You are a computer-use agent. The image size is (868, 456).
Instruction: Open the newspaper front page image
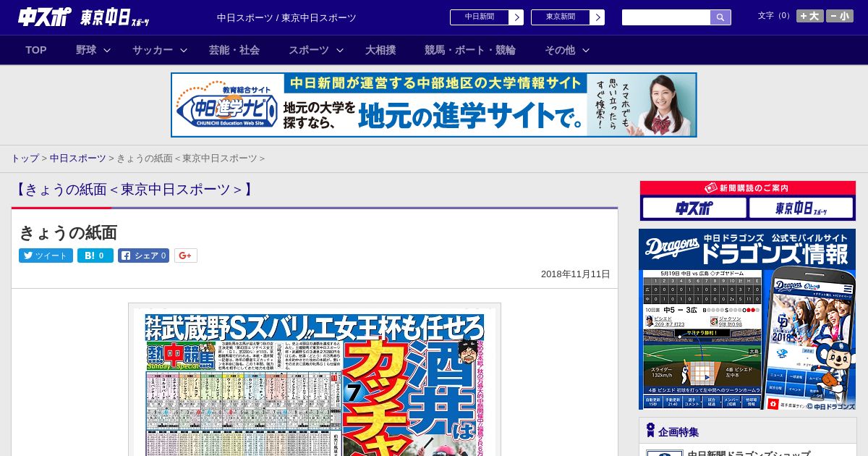click(x=315, y=380)
